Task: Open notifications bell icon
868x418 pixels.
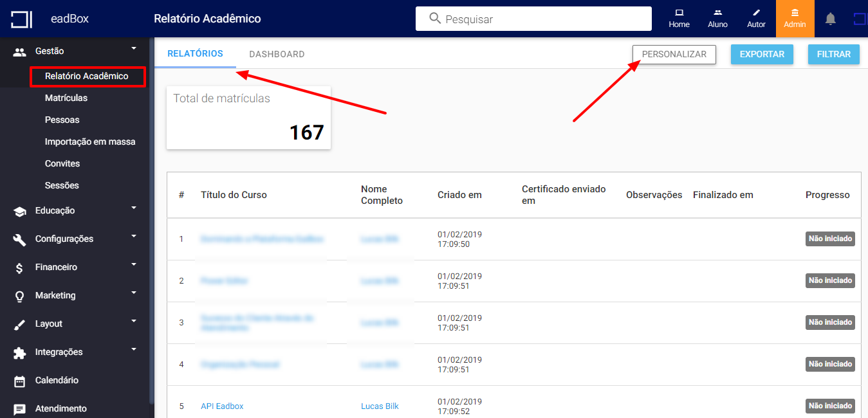Action: pyautogui.click(x=831, y=19)
